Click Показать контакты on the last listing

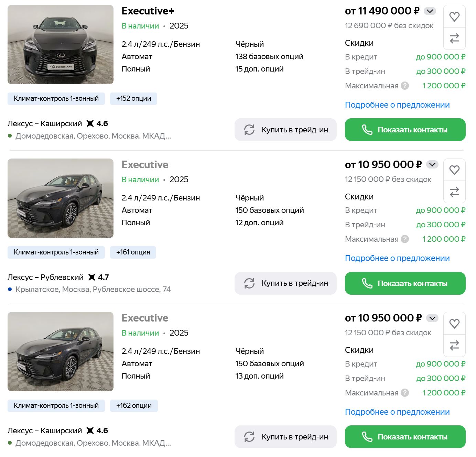tap(405, 437)
